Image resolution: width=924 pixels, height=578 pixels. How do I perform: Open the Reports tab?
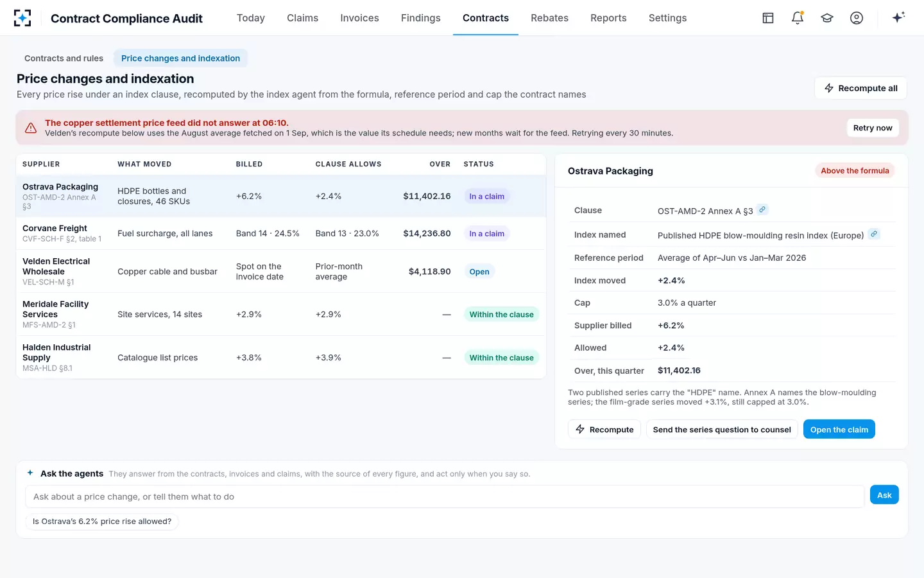(608, 18)
